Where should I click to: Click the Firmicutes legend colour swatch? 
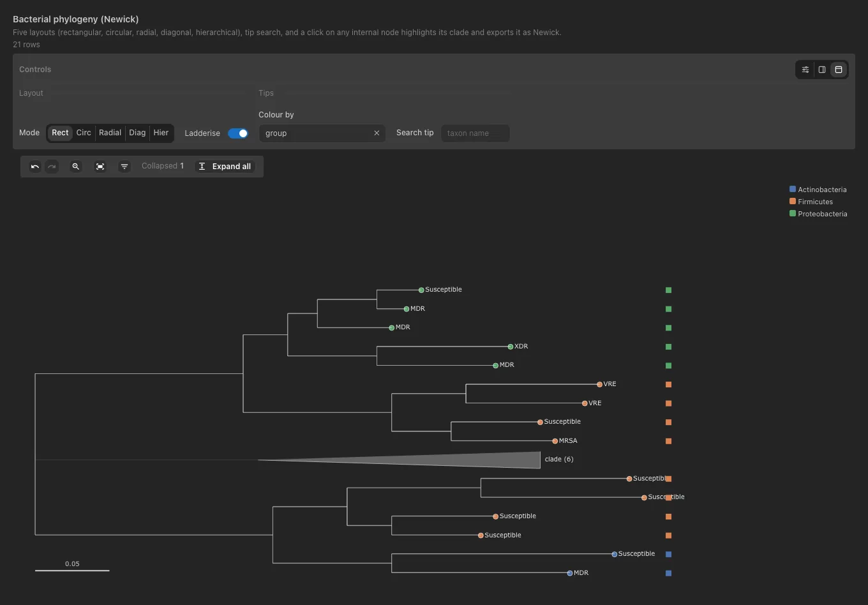pos(793,201)
